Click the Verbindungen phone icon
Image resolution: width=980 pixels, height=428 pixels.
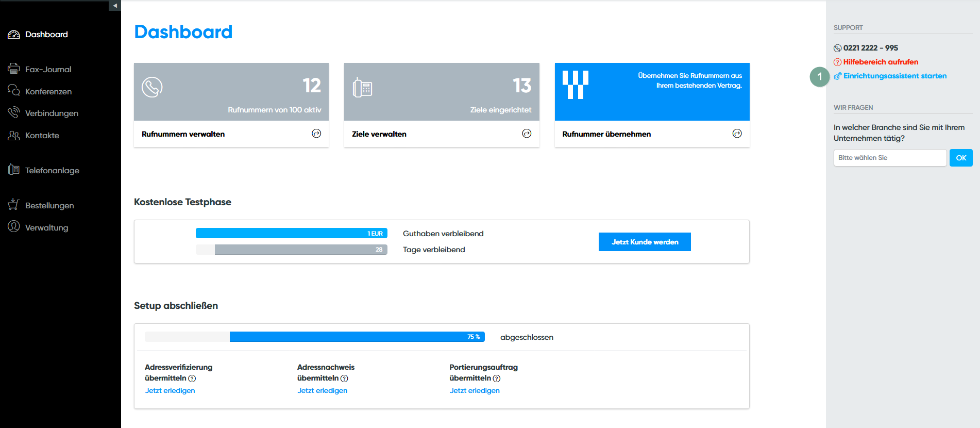point(14,112)
